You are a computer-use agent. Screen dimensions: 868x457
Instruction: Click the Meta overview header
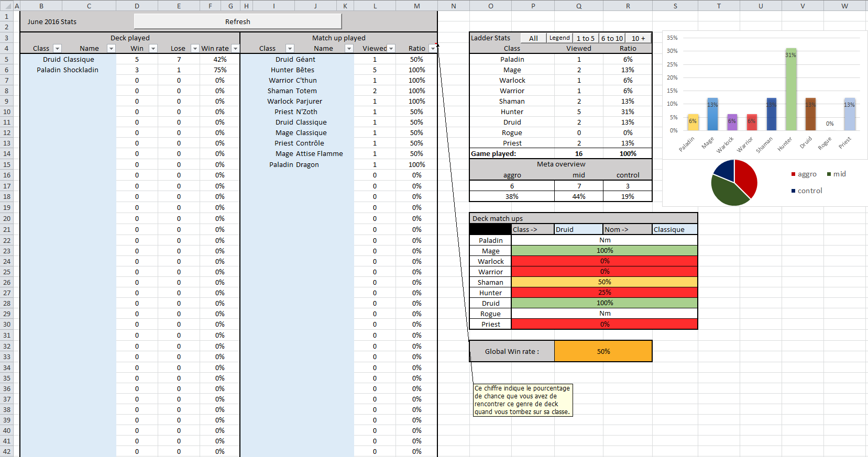(561, 164)
